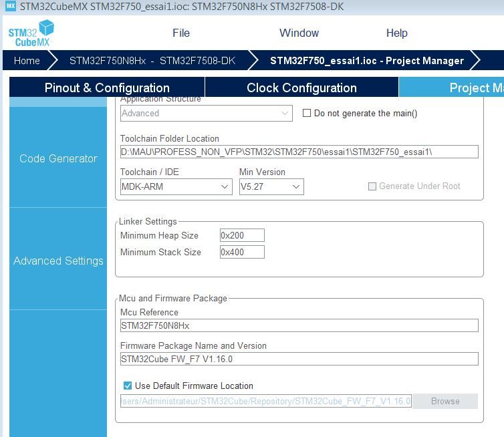The image size is (504, 437).
Task: Click the STM32CubeMX logo icon
Action: (31, 33)
